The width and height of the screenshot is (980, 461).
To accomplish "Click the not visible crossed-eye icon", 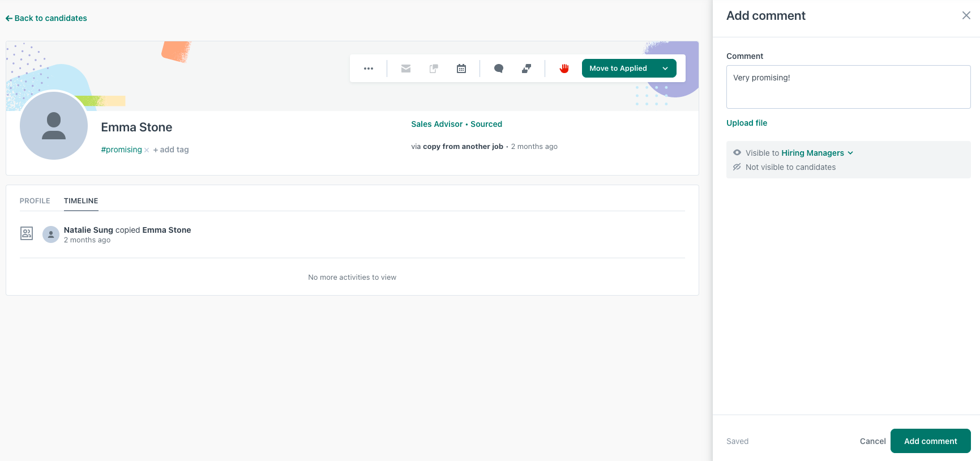I will (x=737, y=167).
